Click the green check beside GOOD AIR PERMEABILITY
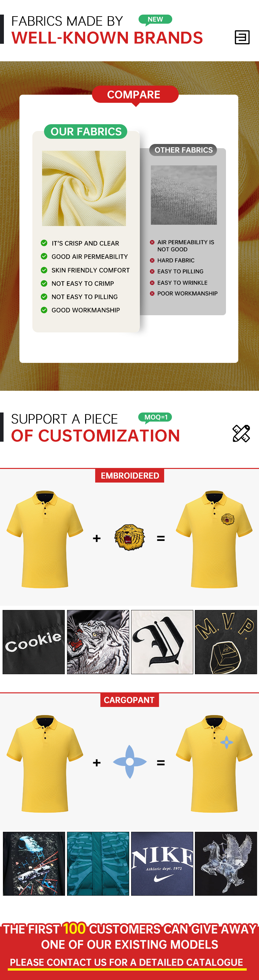This screenshot has width=259, height=980. pyautogui.click(x=44, y=257)
